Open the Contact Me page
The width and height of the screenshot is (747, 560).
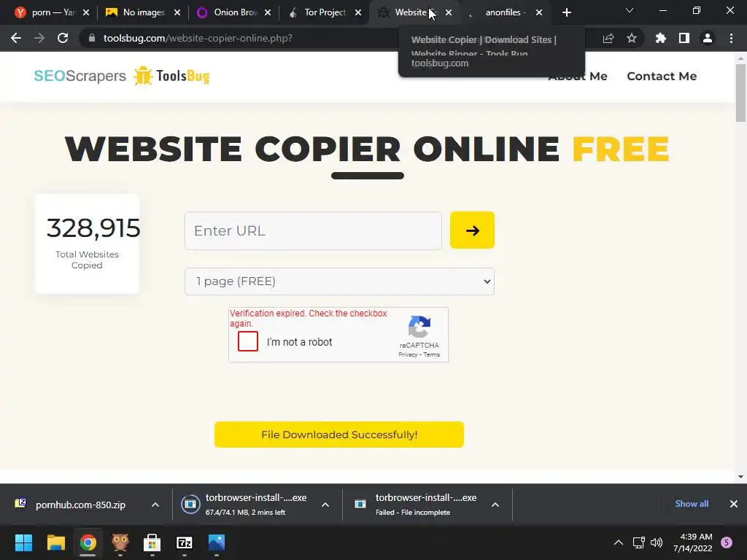click(x=662, y=76)
